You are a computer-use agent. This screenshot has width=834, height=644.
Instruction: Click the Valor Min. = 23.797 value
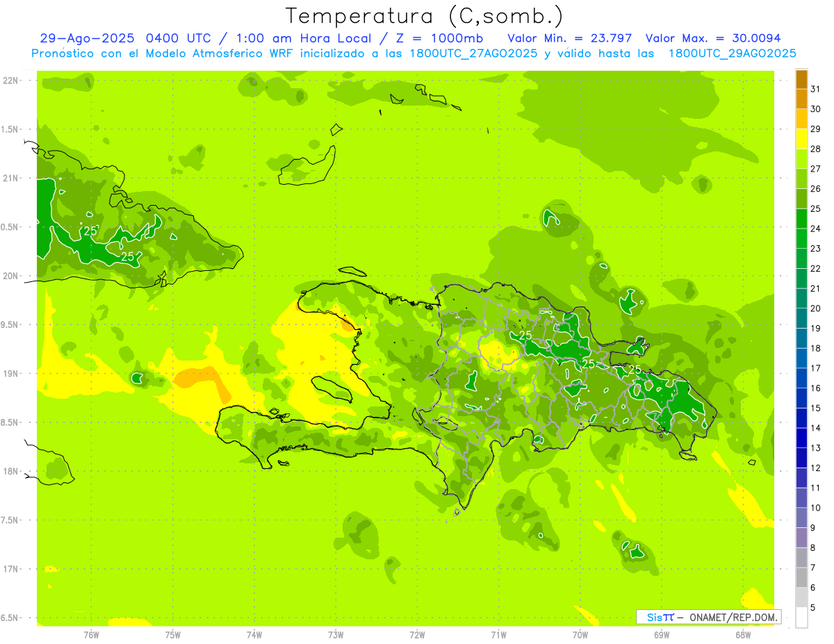[x=571, y=38]
